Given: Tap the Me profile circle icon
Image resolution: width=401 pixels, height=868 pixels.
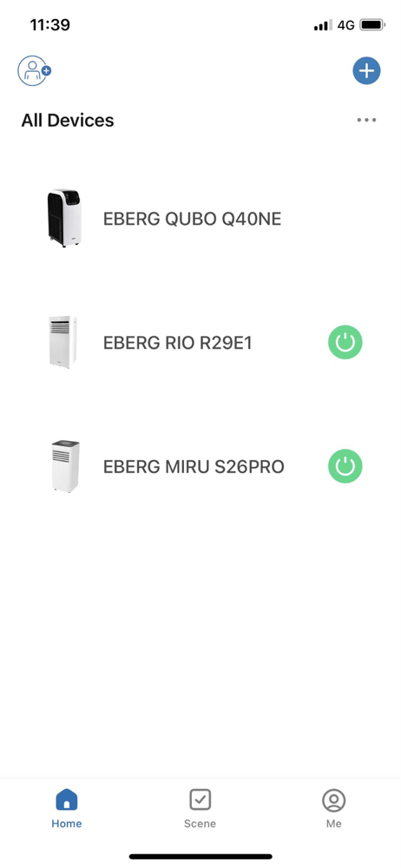Looking at the screenshot, I should pos(333,800).
